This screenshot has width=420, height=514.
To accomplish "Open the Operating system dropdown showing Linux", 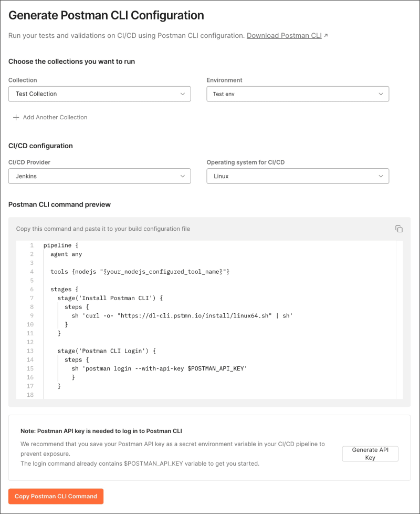I will click(298, 176).
